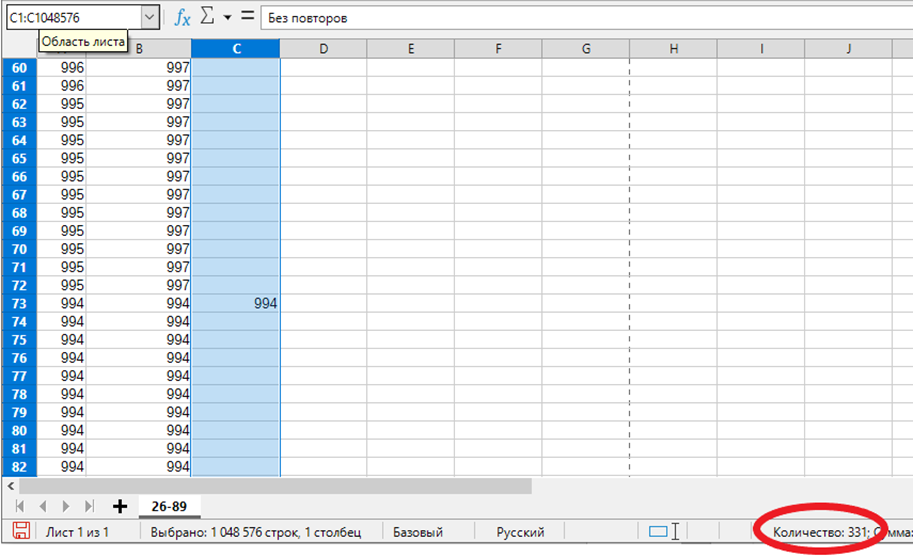Viewport: 913px width, 557px height.
Task: Click the Русский language status field
Action: pos(521,532)
